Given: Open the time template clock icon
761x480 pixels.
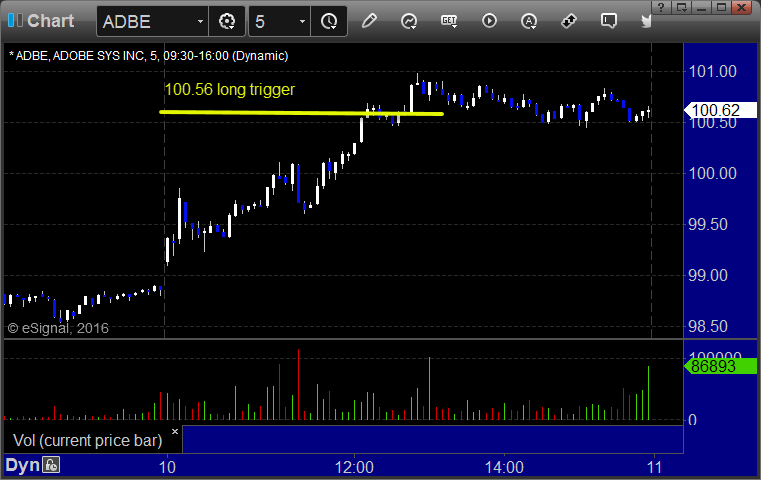Looking at the screenshot, I should tap(329, 21).
